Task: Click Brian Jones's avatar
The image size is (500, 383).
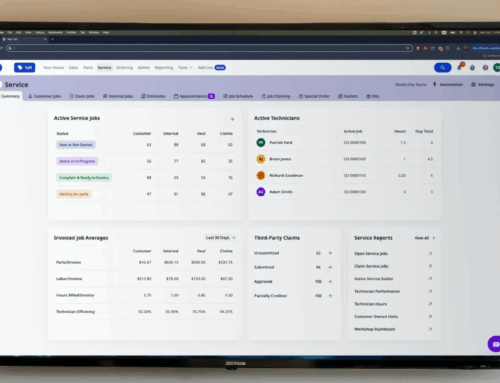Action: 261,159
